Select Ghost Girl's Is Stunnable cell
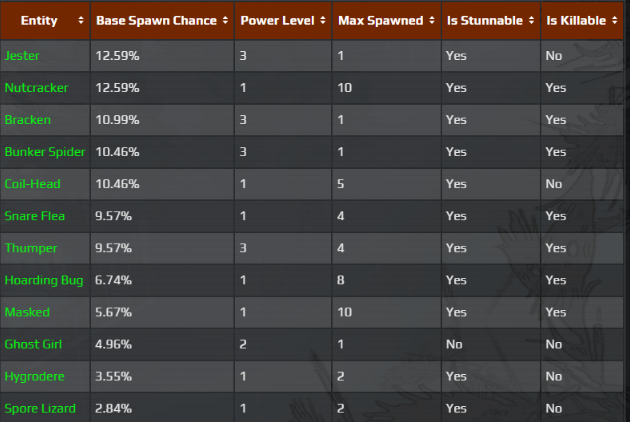The image size is (630, 422). (x=456, y=344)
